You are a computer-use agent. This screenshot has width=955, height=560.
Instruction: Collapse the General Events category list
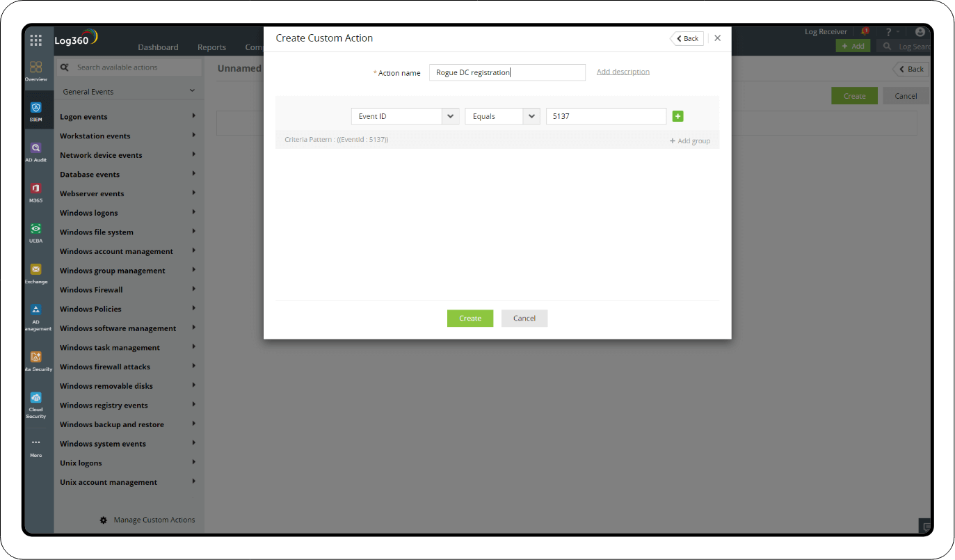click(193, 90)
